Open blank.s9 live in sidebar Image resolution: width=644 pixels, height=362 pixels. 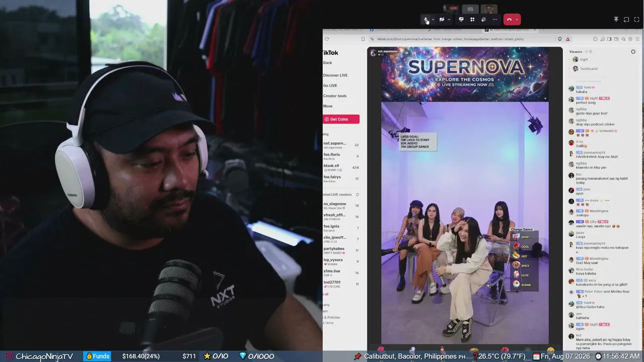341,167
